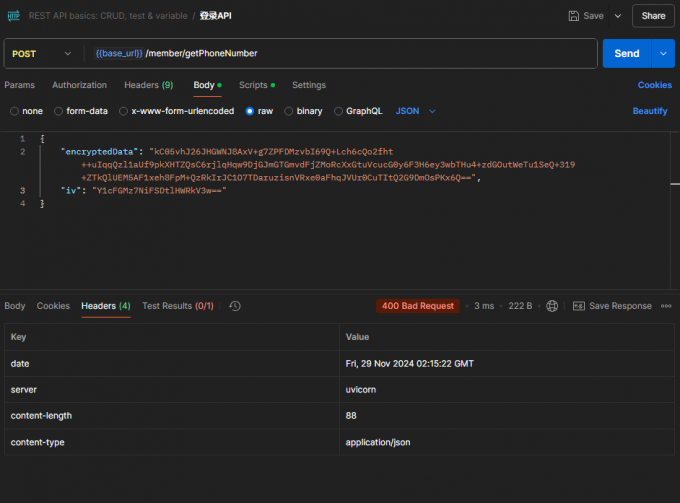Expand the Save options chevron

(x=618, y=16)
